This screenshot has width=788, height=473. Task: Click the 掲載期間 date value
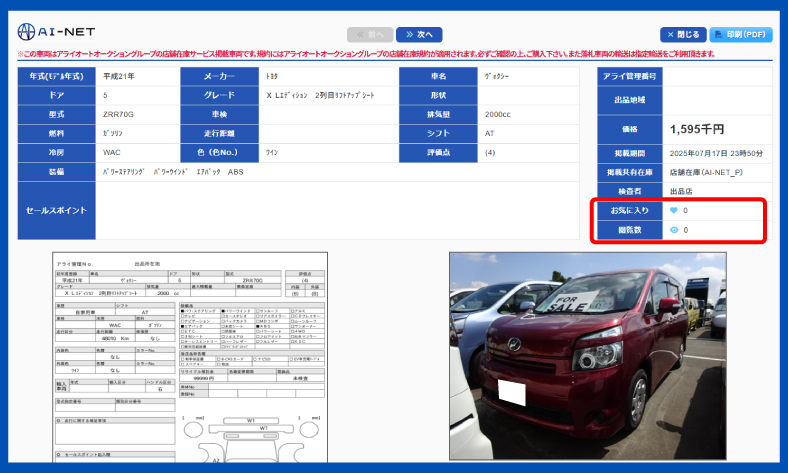click(716, 153)
